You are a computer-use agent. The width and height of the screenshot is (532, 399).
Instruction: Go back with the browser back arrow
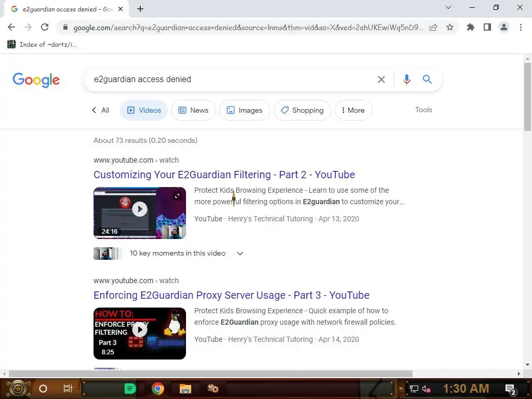tap(11, 27)
